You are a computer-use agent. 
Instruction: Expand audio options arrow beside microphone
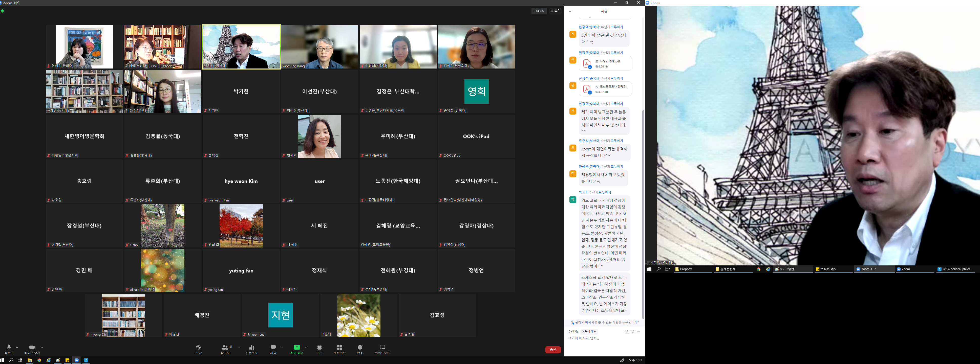click(17, 347)
